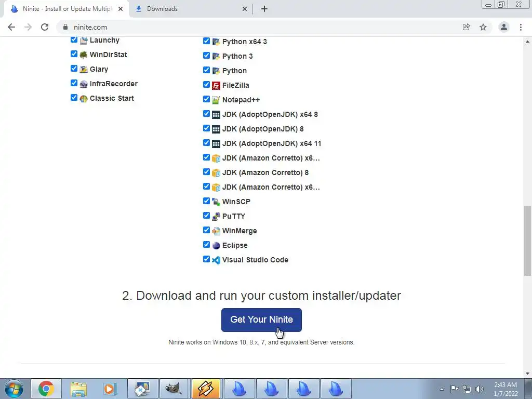Switch to the Downloads tab
Image resolution: width=532 pixels, height=399 pixels.
coord(191,9)
